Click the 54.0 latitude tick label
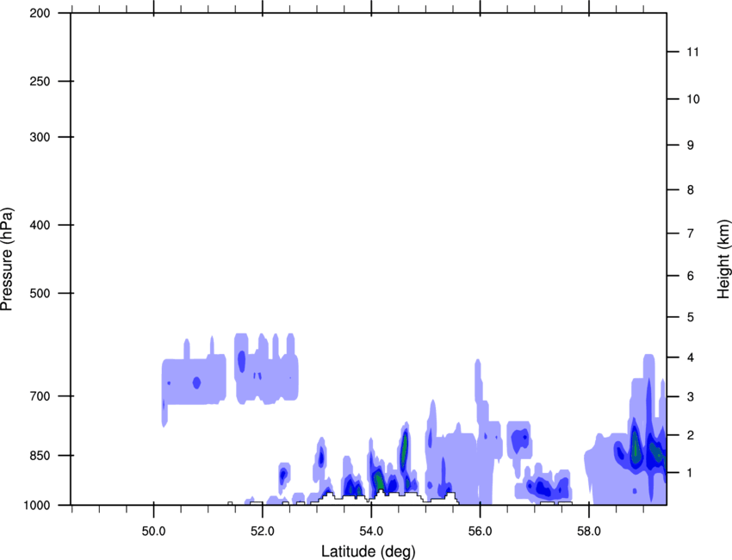 (x=371, y=531)
